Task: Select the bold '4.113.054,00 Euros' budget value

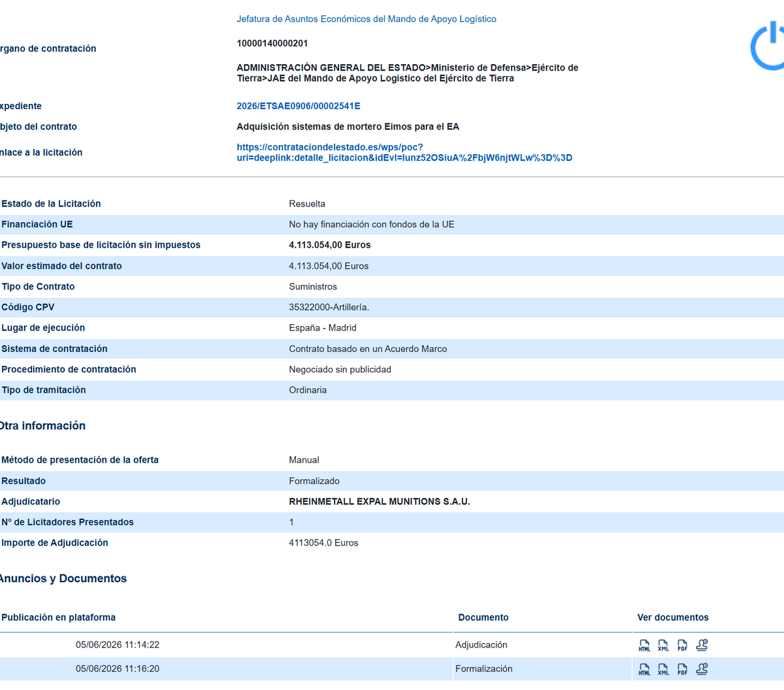Action: point(330,245)
